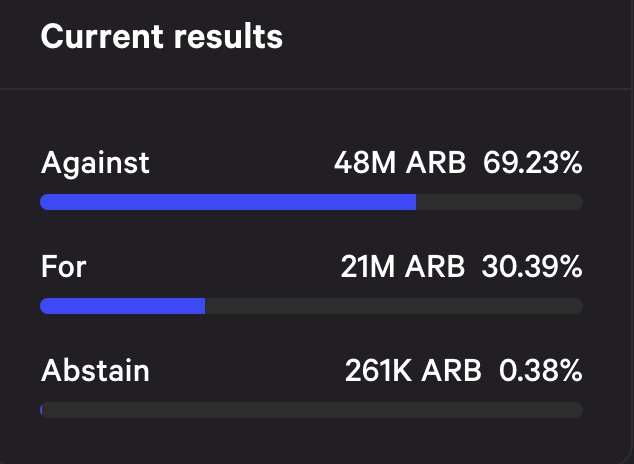
Task: Click the blue filled part of the Against bar
Action: click(228, 202)
